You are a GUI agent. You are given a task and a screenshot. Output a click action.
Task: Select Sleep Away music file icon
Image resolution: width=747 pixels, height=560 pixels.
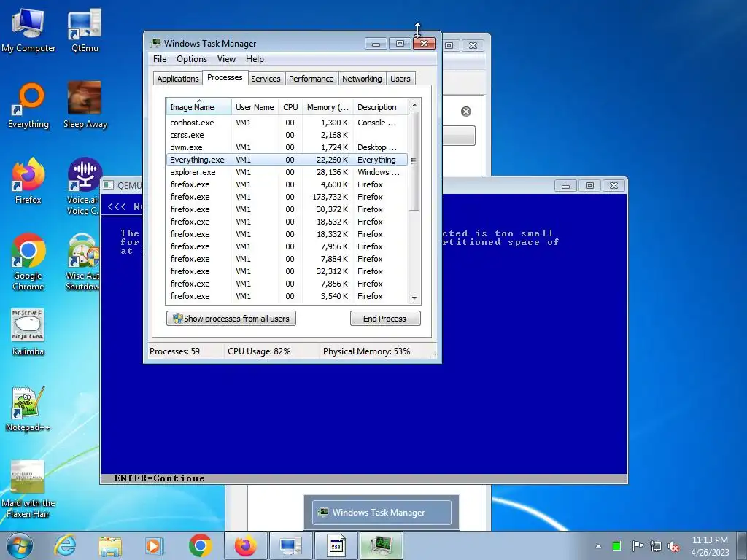(85, 106)
